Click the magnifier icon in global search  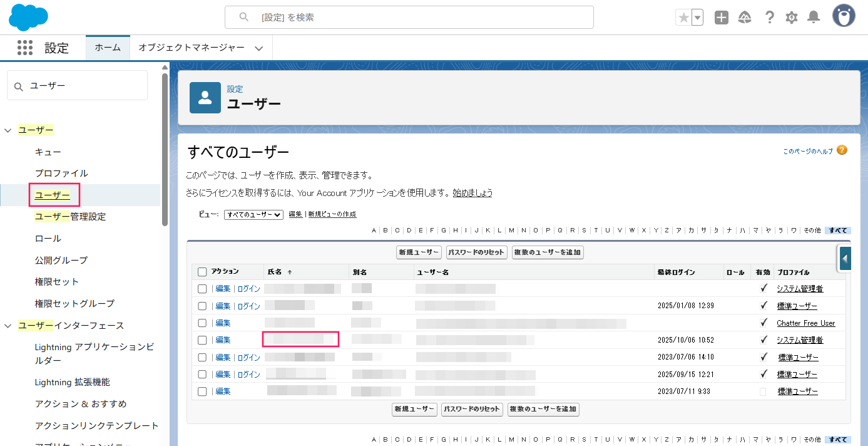[x=244, y=18]
